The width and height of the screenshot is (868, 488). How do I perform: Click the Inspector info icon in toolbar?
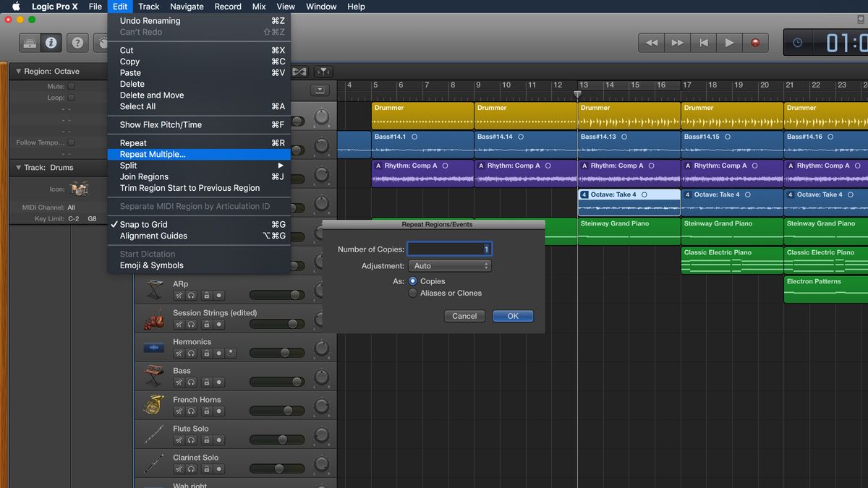pos(51,43)
